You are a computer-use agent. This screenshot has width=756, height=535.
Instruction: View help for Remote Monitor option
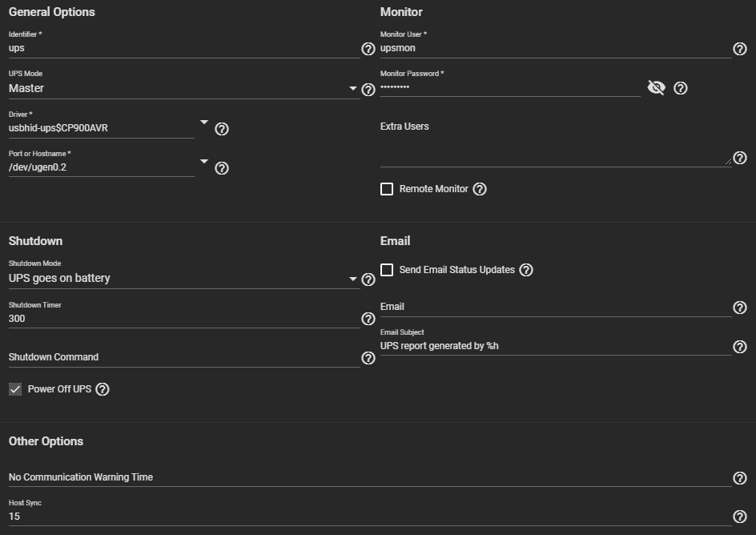coord(480,189)
